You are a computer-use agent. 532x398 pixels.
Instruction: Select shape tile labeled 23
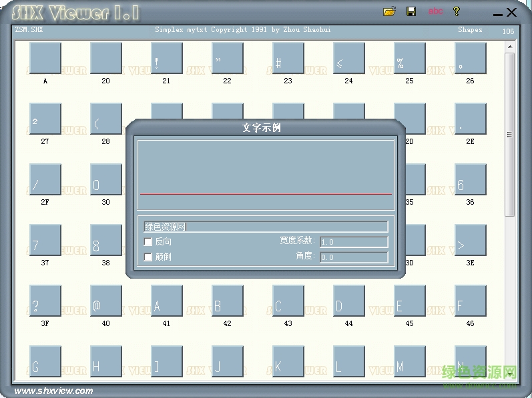(288, 58)
